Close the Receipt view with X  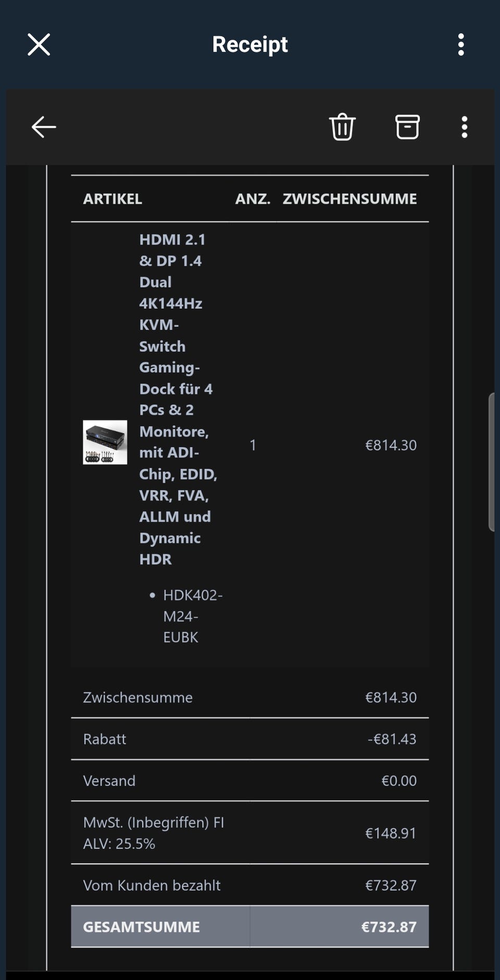(x=39, y=45)
